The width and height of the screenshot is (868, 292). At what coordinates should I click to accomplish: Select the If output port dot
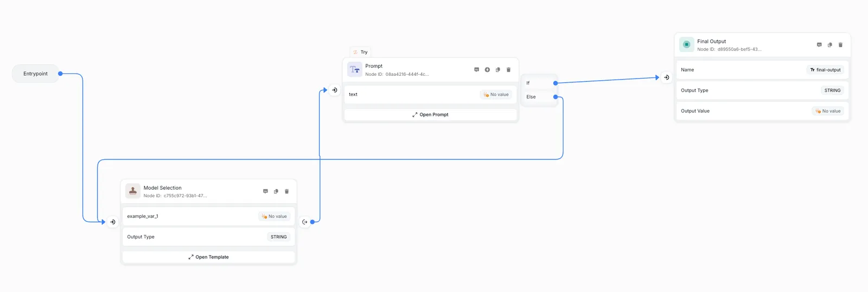click(x=556, y=83)
